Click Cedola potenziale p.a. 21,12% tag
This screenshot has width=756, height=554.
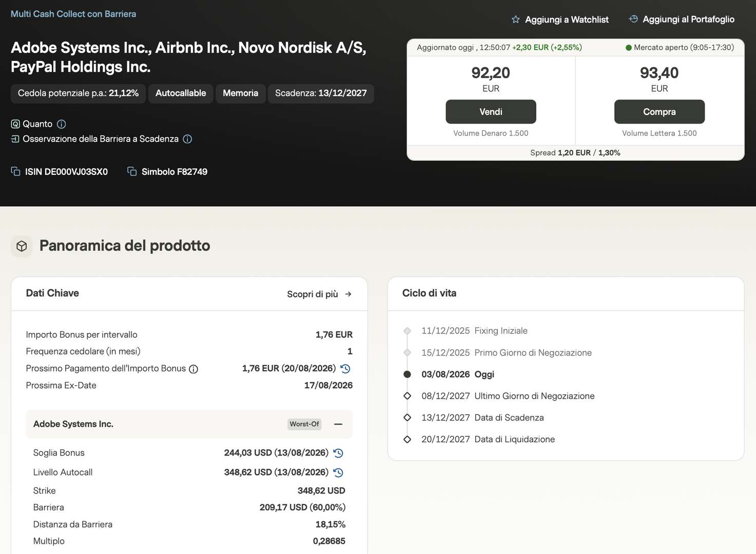(78, 93)
